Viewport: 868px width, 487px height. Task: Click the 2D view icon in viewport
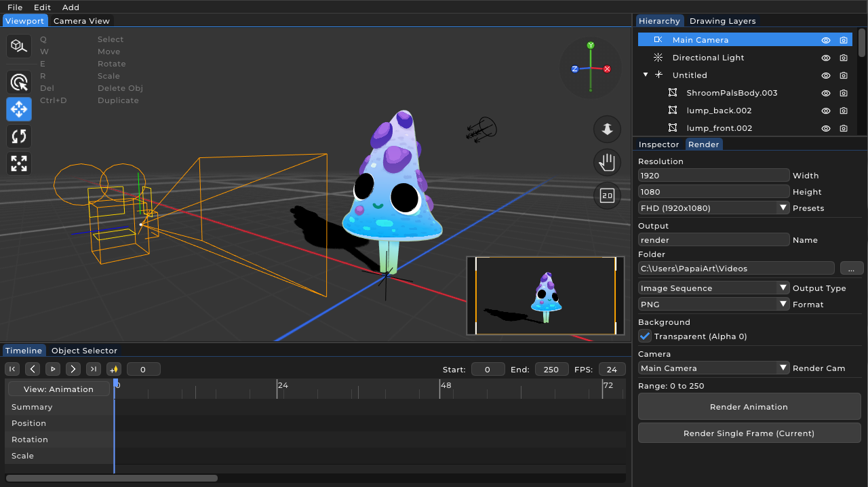(606, 195)
